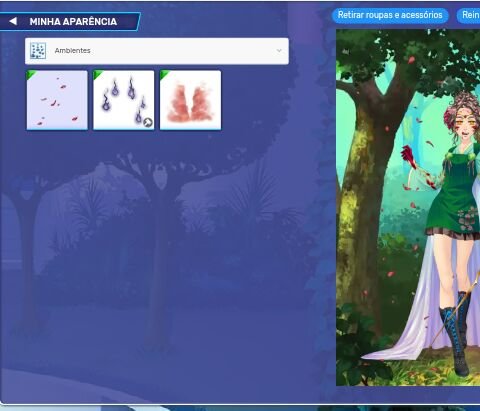Equip the falling red petals ambient
The height and width of the screenshot is (411, 480).
pos(57,100)
